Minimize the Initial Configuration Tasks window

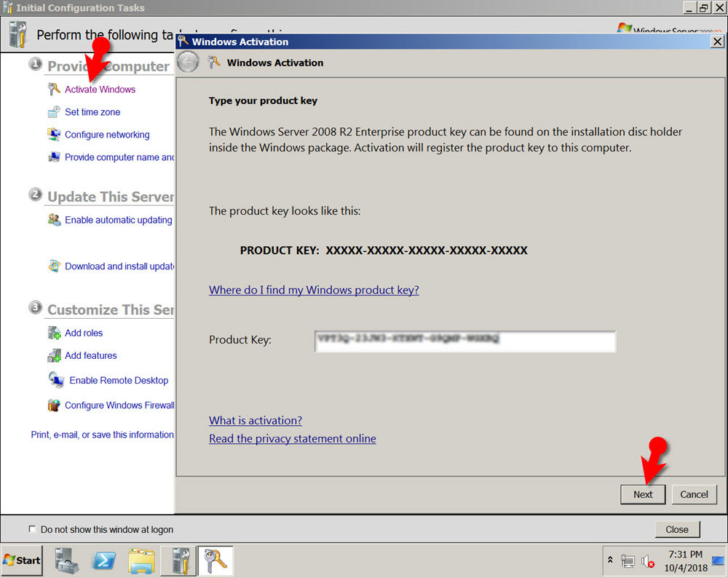tap(689, 7)
